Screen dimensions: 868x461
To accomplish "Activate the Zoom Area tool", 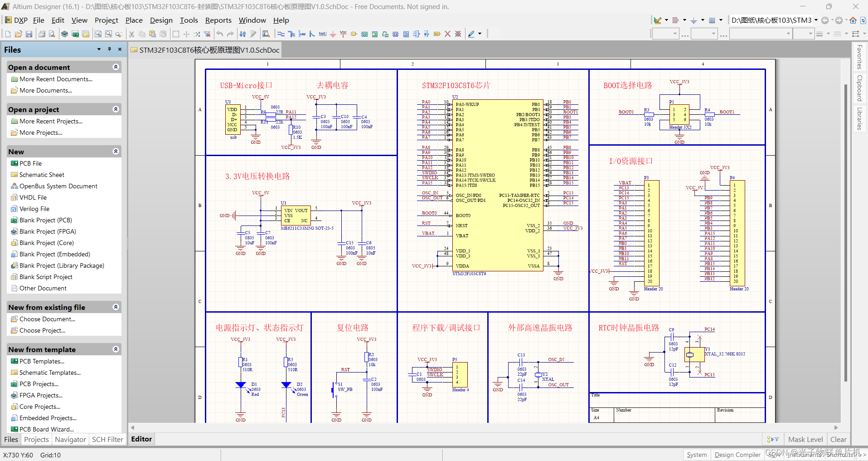I will click(x=108, y=34).
